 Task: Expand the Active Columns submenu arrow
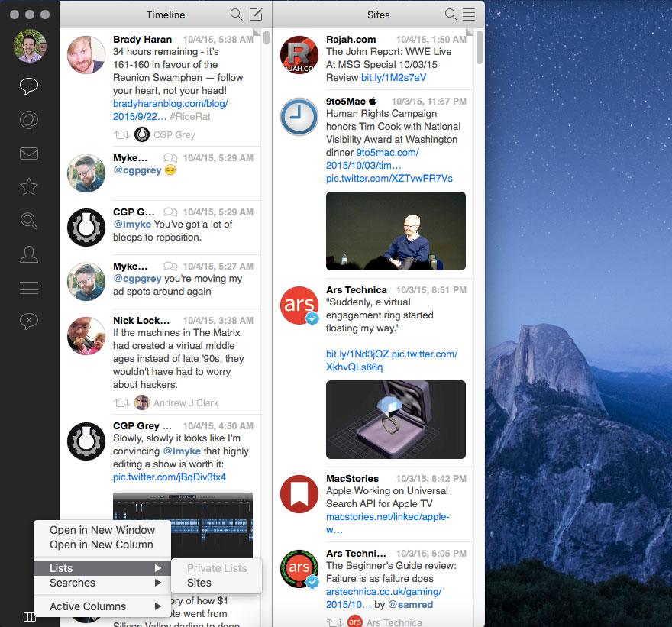click(158, 606)
